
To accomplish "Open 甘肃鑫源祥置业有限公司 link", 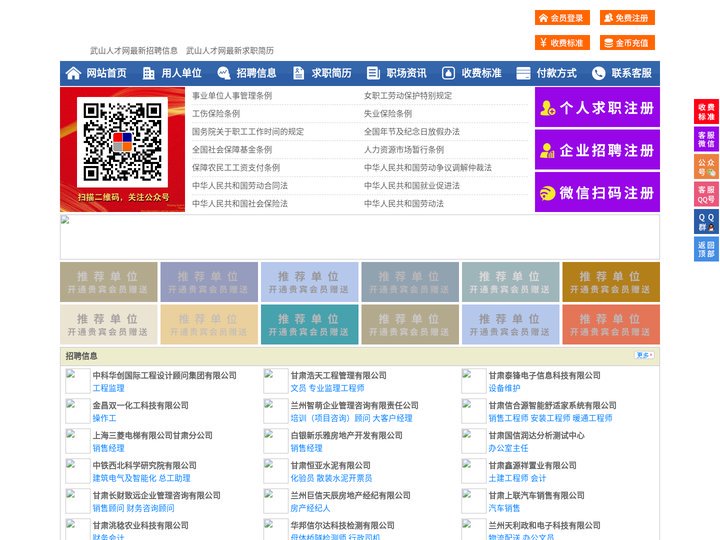I will click(533, 465).
